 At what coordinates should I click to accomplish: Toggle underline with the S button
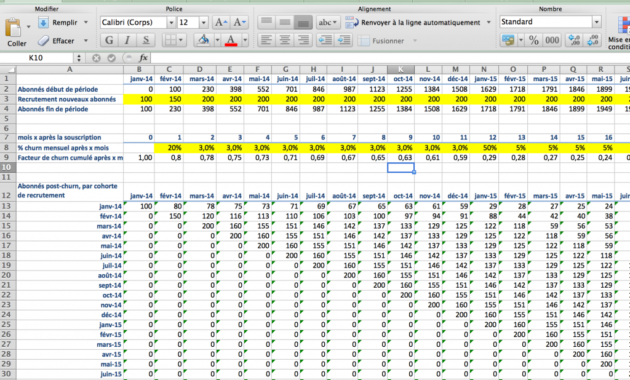(146, 40)
